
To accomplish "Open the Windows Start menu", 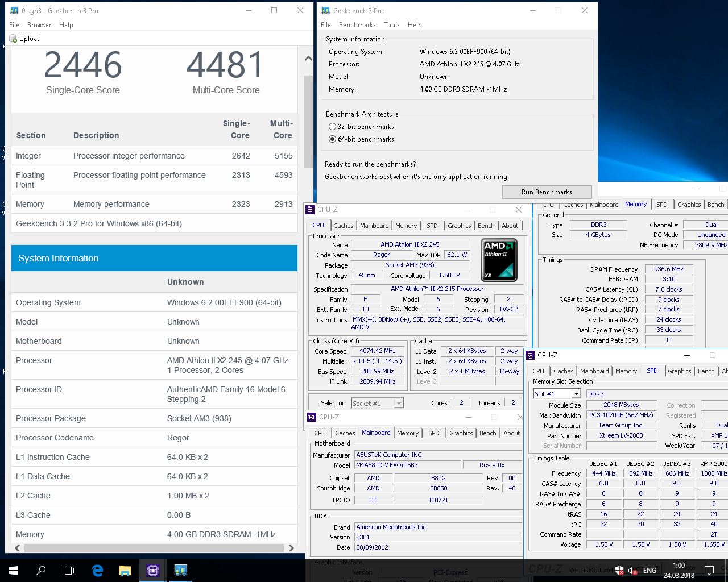I will 14,570.
